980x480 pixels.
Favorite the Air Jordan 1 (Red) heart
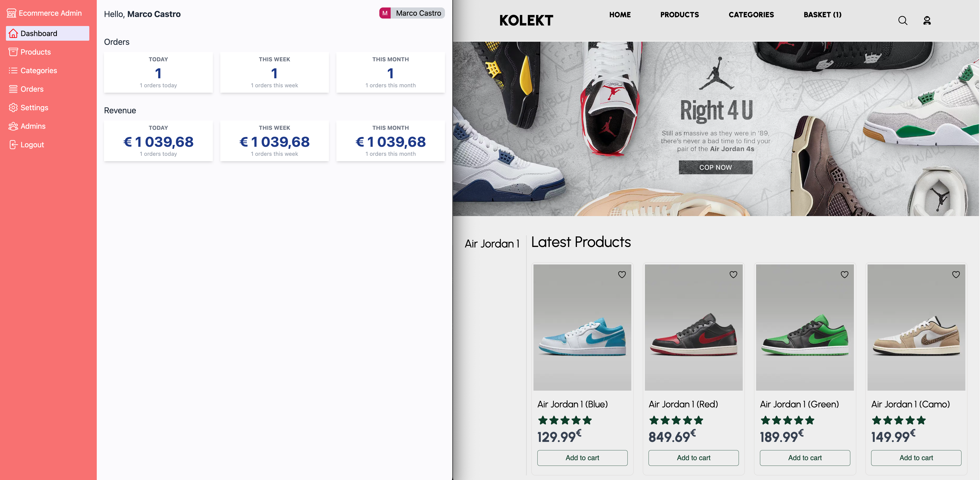733,275
